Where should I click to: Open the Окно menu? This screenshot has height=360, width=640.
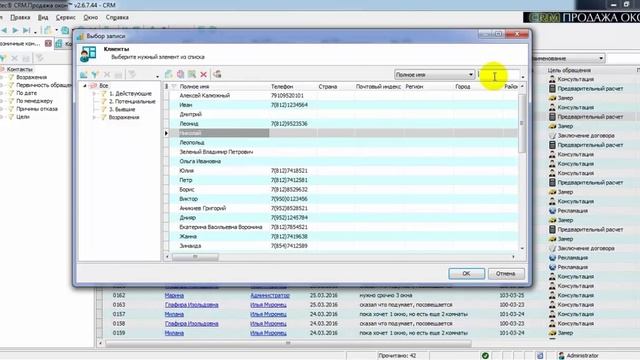[x=90, y=18]
